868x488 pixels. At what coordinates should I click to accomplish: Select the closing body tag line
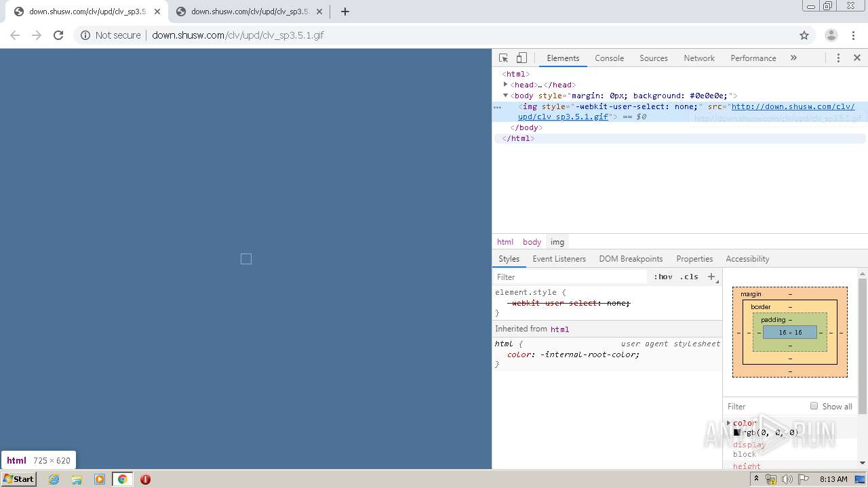click(x=527, y=127)
